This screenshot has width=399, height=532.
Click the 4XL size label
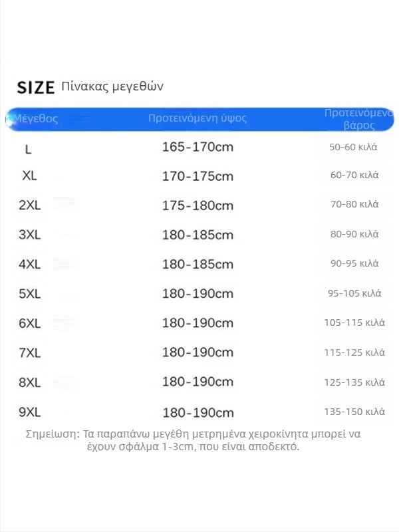pyautogui.click(x=30, y=264)
